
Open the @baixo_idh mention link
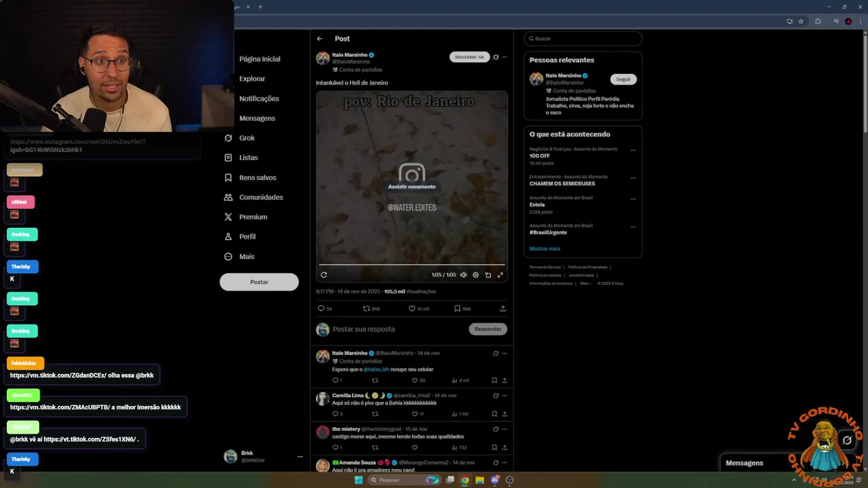(x=376, y=369)
